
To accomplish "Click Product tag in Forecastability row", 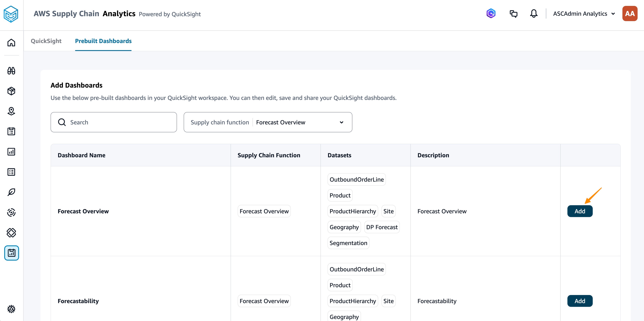I will (340, 285).
